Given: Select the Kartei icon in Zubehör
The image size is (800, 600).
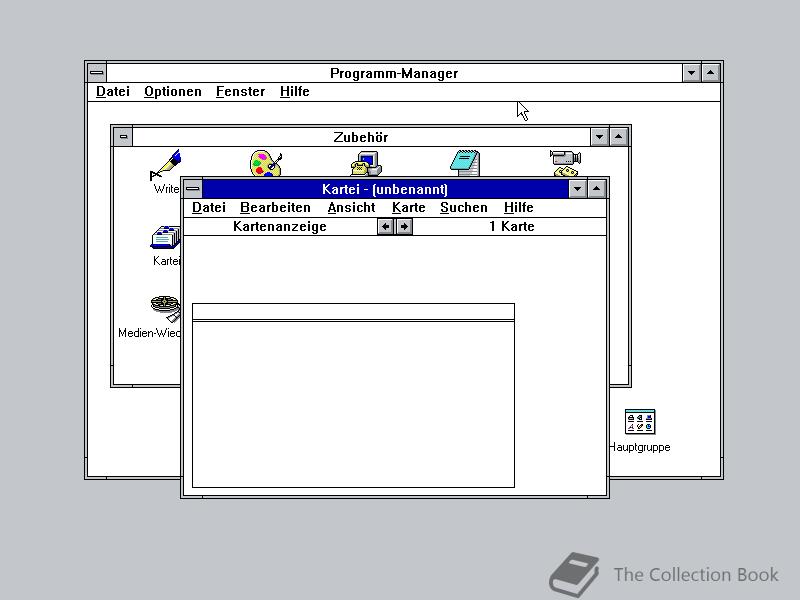Looking at the screenshot, I should tap(165, 238).
